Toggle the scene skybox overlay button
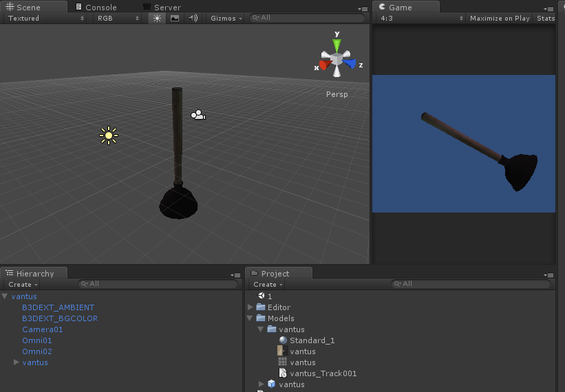The width and height of the screenshot is (565, 392). click(175, 18)
